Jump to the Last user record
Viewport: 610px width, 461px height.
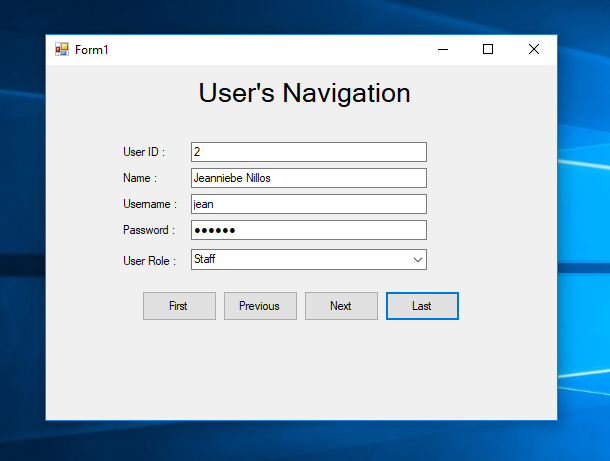(x=422, y=306)
